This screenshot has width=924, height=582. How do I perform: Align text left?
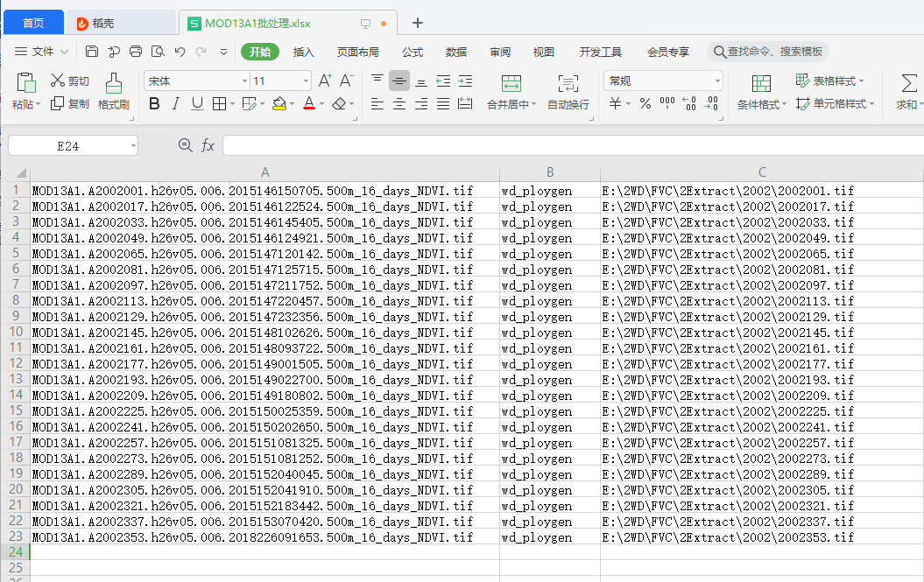pyautogui.click(x=377, y=104)
